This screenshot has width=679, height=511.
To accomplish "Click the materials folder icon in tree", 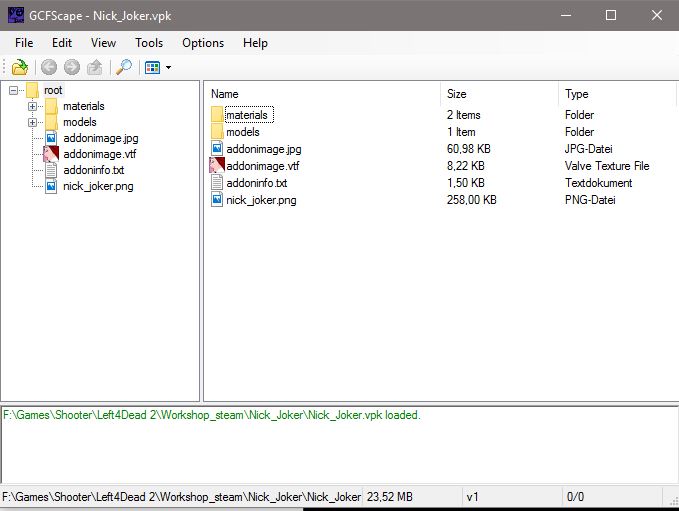I will [x=51, y=106].
